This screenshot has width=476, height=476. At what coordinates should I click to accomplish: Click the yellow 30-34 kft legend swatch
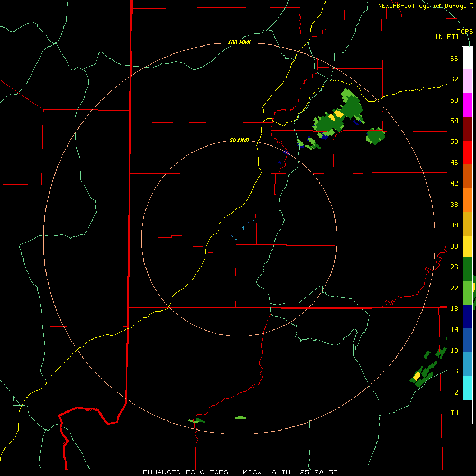[467, 246]
